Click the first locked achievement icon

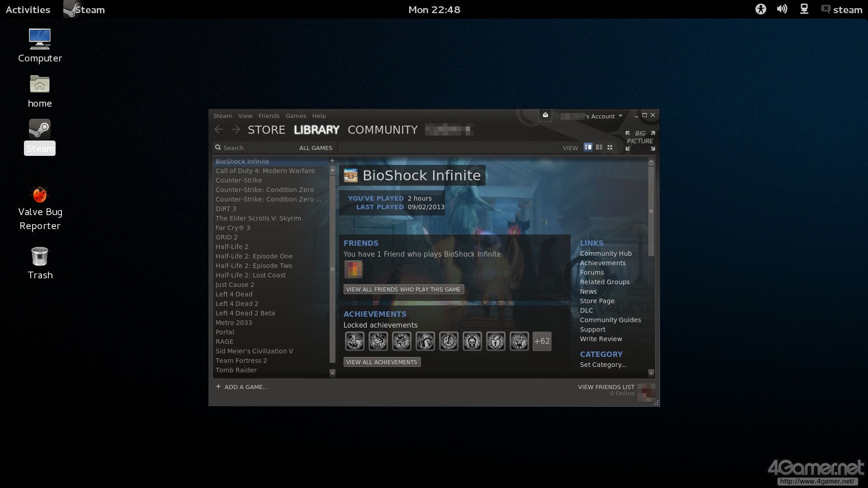point(354,341)
